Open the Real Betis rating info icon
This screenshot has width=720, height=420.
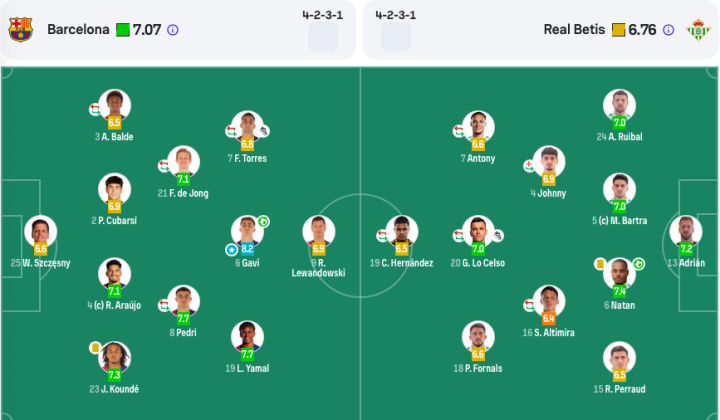tap(669, 30)
